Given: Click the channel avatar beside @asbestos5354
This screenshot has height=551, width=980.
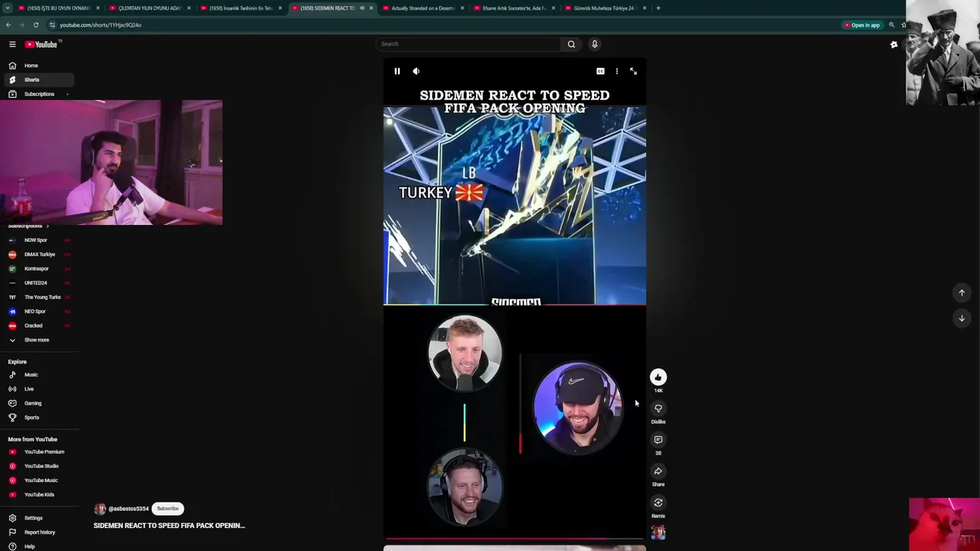Looking at the screenshot, I should [x=100, y=509].
